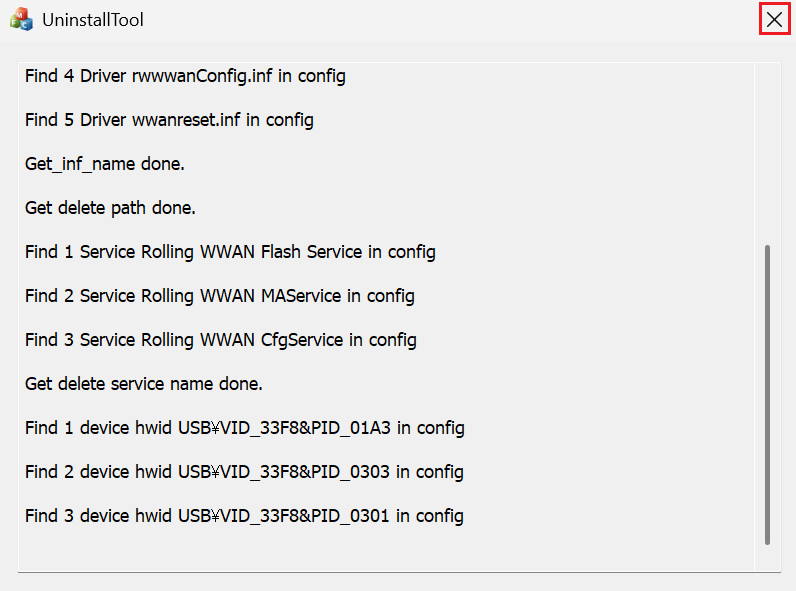Click the word 'rwwwanConfig.inf' in the log

click(x=202, y=76)
